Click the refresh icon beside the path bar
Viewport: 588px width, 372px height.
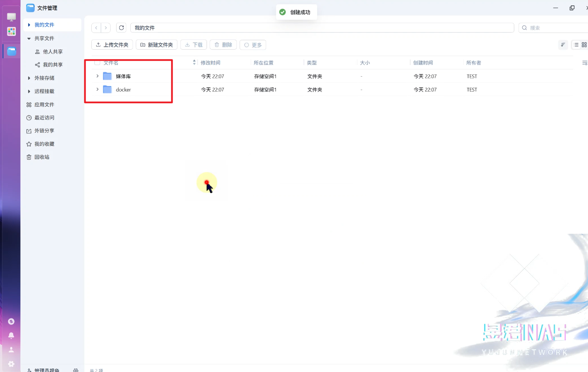[121, 28]
